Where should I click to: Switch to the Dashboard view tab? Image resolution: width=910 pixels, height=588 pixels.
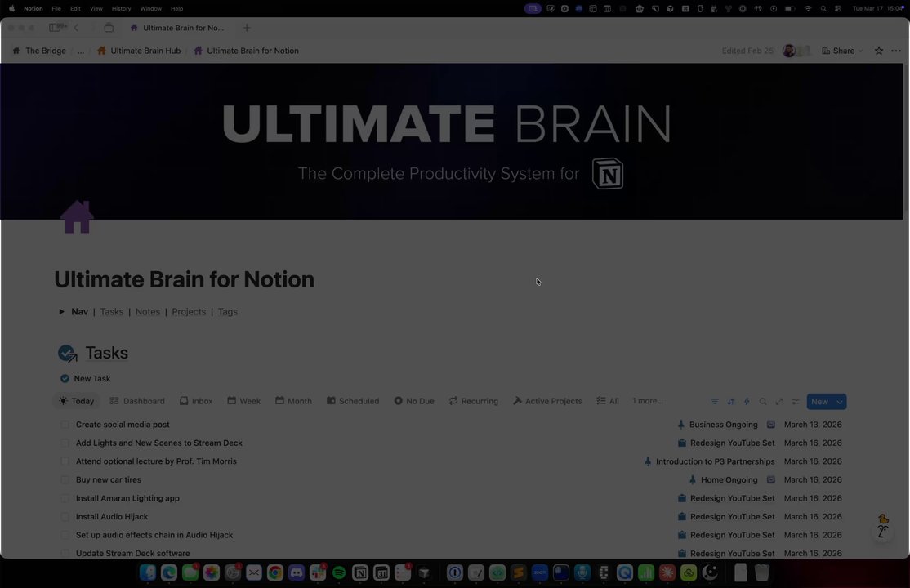(137, 401)
